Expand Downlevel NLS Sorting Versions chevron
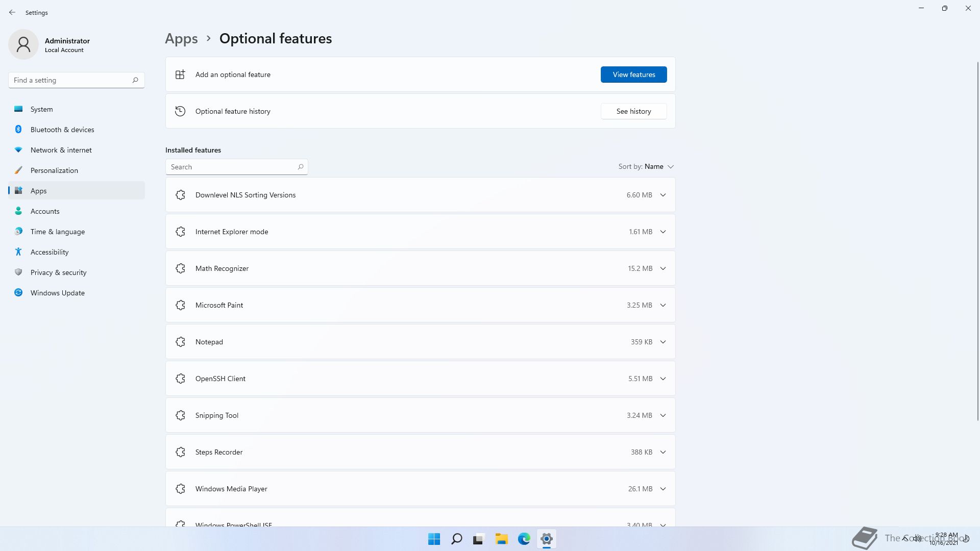 [663, 195]
